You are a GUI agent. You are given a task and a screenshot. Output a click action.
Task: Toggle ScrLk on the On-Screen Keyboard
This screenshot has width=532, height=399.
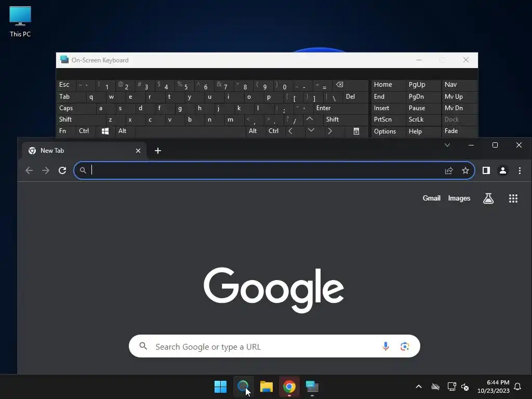coord(423,119)
